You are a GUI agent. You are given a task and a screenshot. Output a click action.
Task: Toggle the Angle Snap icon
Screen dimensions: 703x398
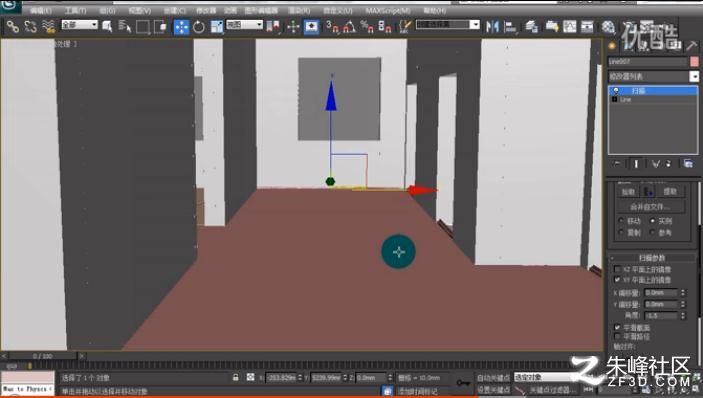point(349,26)
